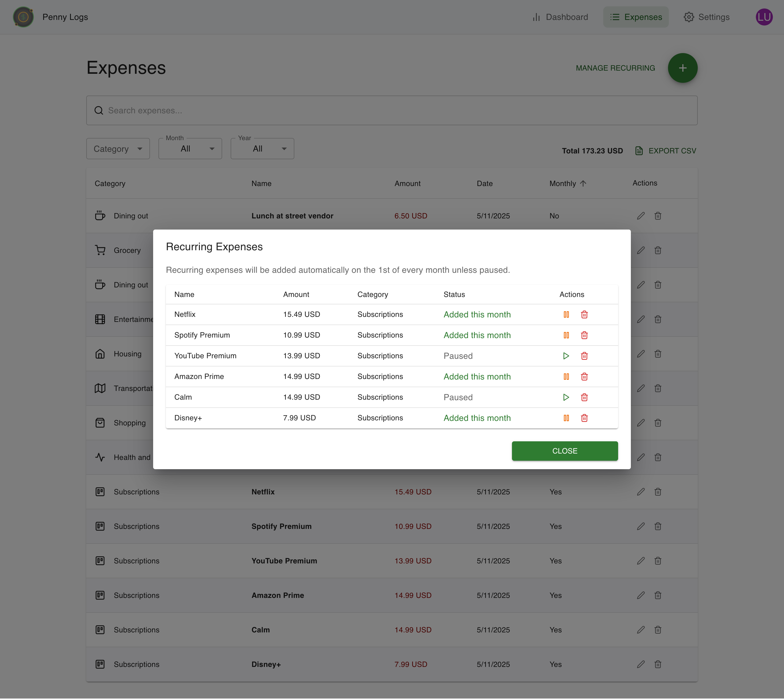Delete Disney+ from recurring expenses
Viewport: 784px width, 699px height.
(x=584, y=418)
